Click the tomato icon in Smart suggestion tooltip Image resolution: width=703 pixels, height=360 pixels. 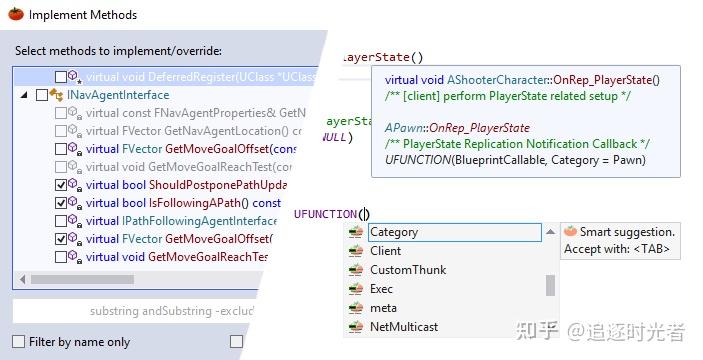[570, 231]
